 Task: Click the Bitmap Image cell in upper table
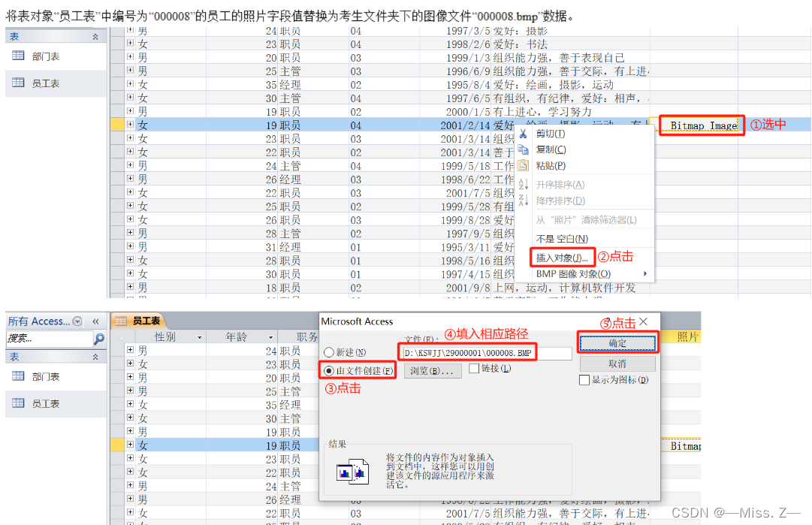point(704,125)
